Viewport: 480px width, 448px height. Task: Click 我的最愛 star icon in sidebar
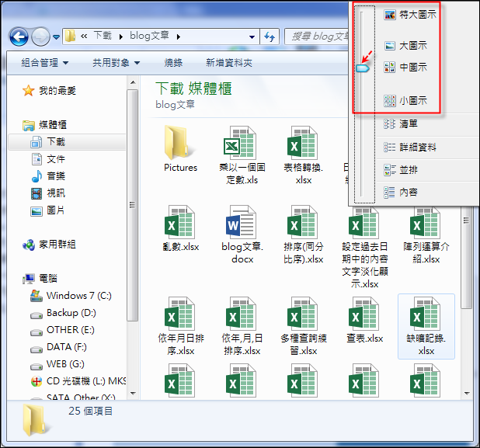click(29, 91)
